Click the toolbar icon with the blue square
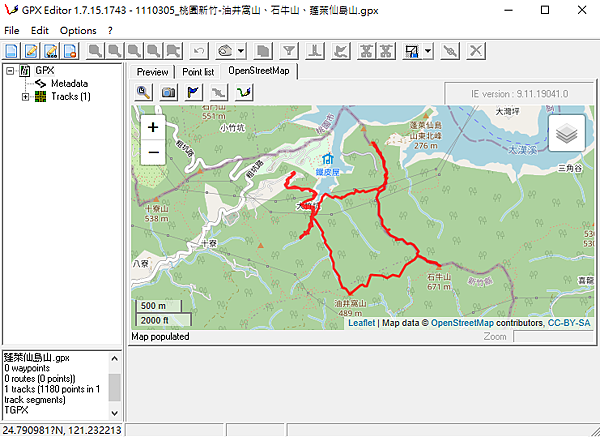Screen dimensions: 600x437 [412, 51]
